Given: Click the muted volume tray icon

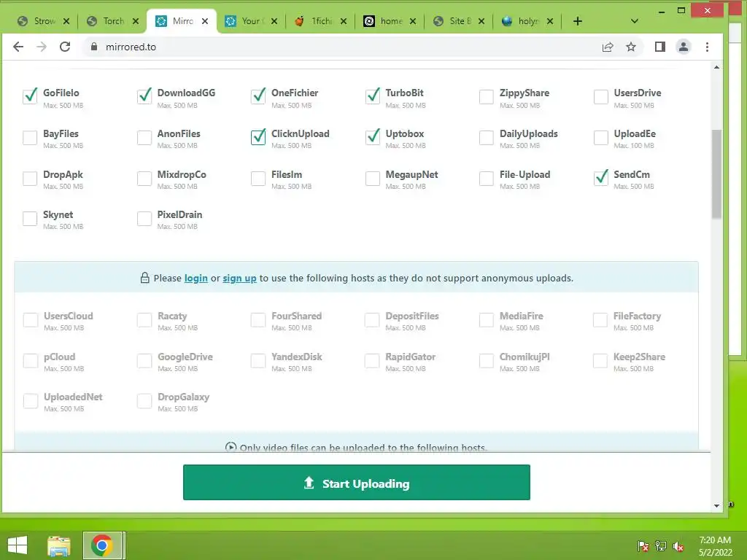Looking at the screenshot, I should [x=678, y=546].
